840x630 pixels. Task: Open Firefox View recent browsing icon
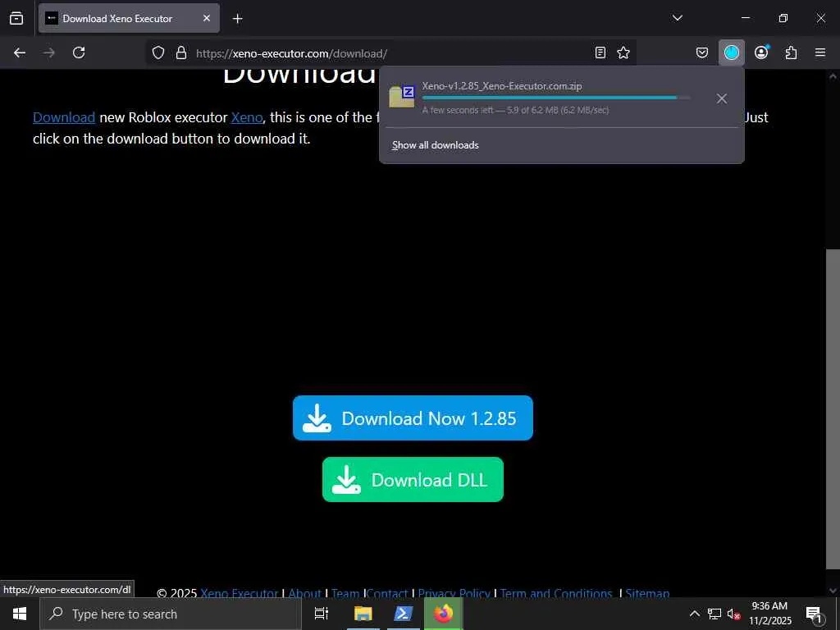tap(16, 18)
